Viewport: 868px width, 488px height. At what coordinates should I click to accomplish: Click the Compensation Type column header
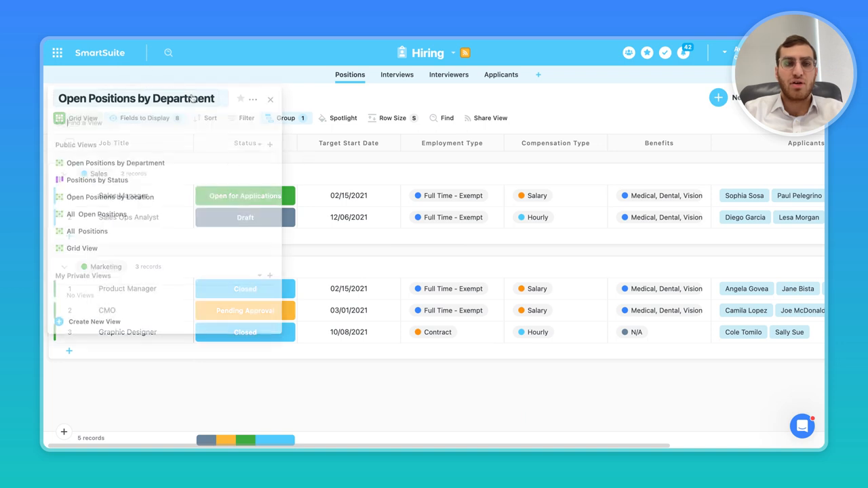point(555,143)
